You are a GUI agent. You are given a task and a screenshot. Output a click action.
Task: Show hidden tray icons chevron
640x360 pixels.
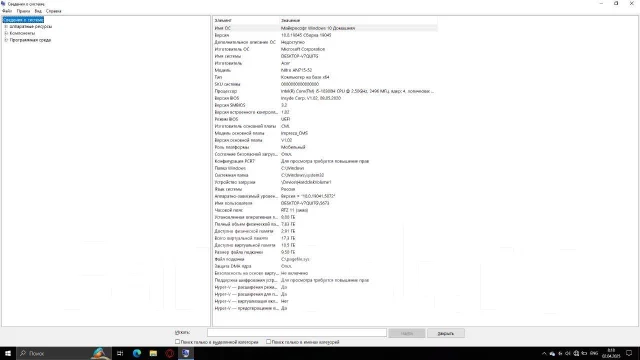544,353
